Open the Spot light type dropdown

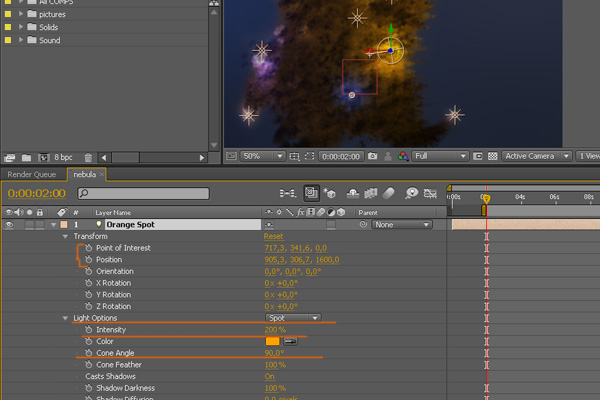[x=293, y=318]
